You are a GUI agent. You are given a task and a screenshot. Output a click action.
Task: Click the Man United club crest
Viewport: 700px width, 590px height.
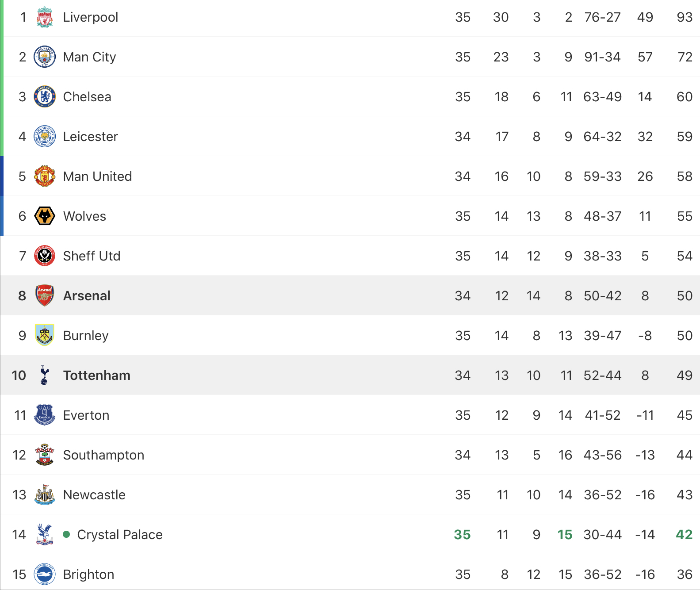(45, 176)
